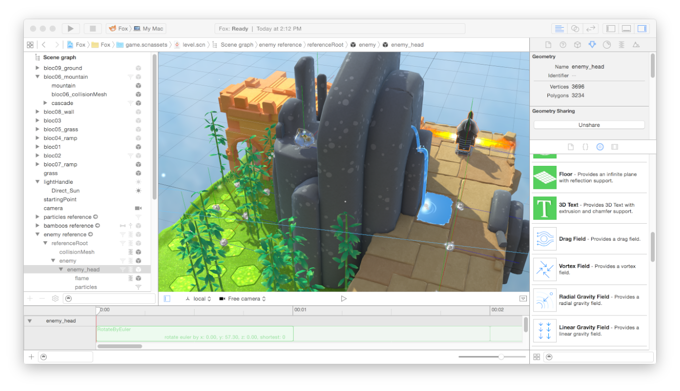This screenshot has height=391, width=680.
Task: Collapse the enemy reference node
Action: point(37,235)
